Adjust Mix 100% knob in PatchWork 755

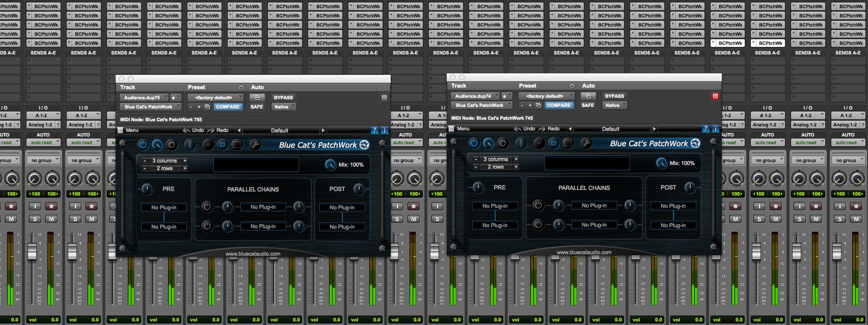pyautogui.click(x=330, y=165)
